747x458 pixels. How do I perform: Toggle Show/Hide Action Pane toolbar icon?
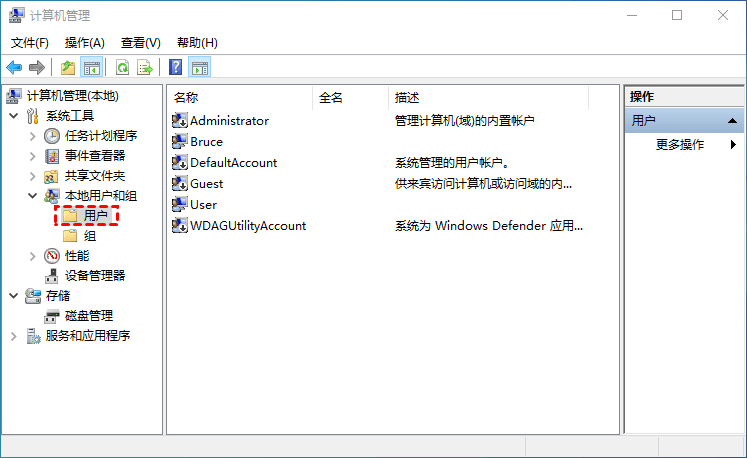click(x=200, y=68)
